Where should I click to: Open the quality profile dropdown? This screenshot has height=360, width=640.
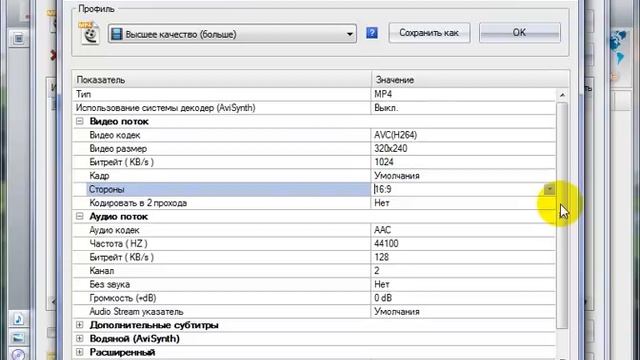coord(232,34)
